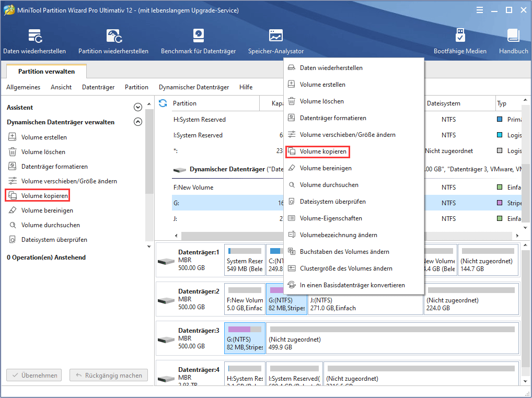
Task: Click the hamburger menu in title bar
Action: pos(479,10)
